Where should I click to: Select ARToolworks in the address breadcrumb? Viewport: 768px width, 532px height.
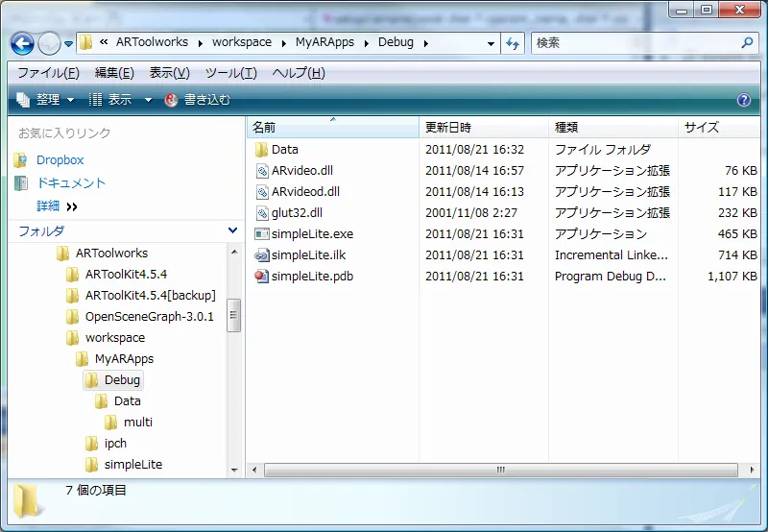point(152,42)
